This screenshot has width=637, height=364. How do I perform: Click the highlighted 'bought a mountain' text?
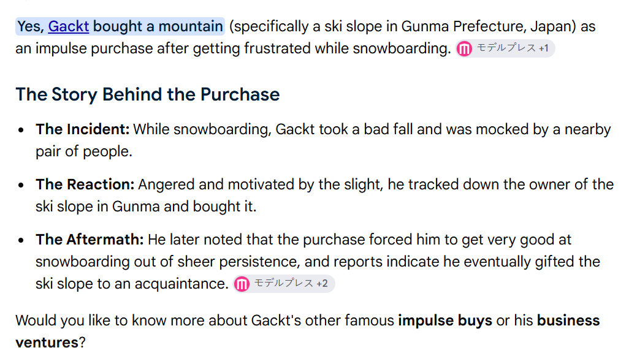tap(158, 26)
